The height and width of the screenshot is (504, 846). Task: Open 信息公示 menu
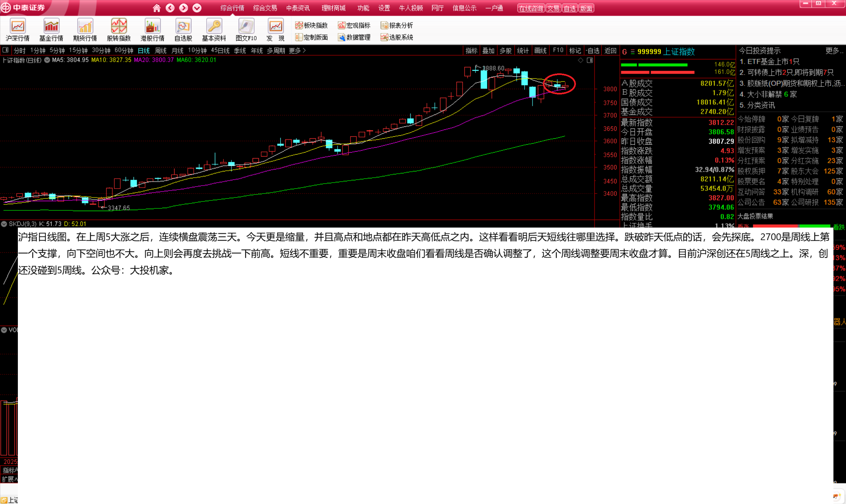pos(464,8)
